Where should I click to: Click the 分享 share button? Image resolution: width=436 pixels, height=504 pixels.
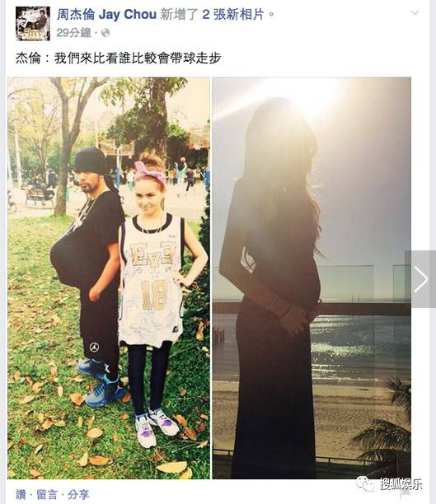[78, 494]
